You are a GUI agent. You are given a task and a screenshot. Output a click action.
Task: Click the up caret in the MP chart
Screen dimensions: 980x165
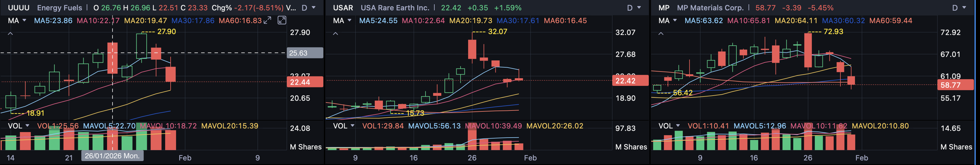click(661, 34)
